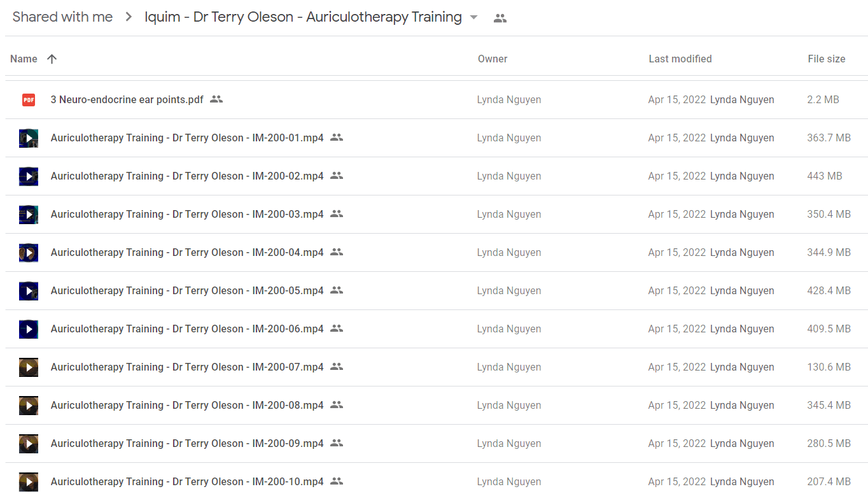Screen dimensions: 868x496
Task: Click the 363.7 MB file size value
Action: (x=829, y=138)
